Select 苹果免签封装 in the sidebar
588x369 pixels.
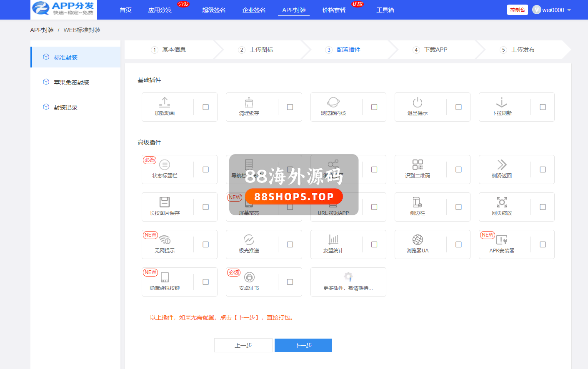coord(71,82)
